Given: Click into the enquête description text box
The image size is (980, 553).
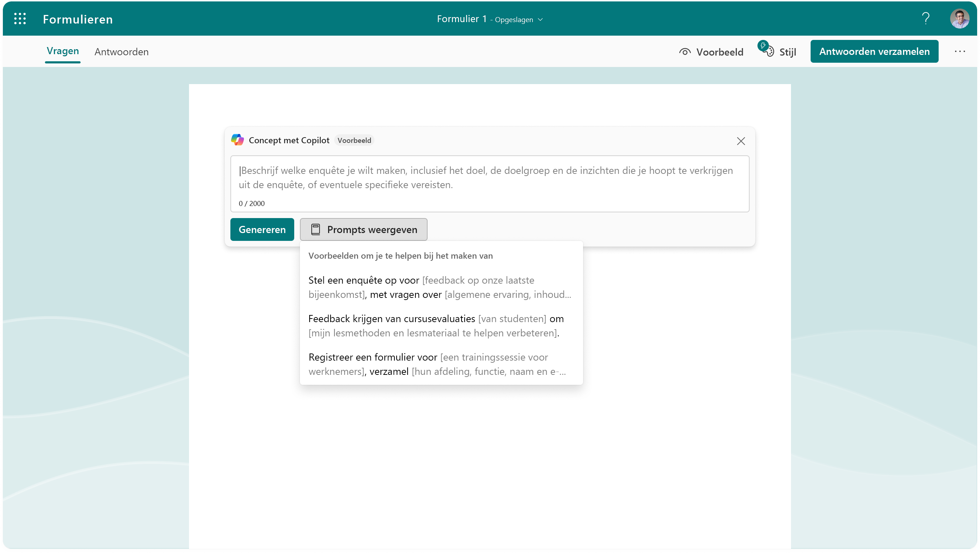Looking at the screenshot, I should (490, 184).
